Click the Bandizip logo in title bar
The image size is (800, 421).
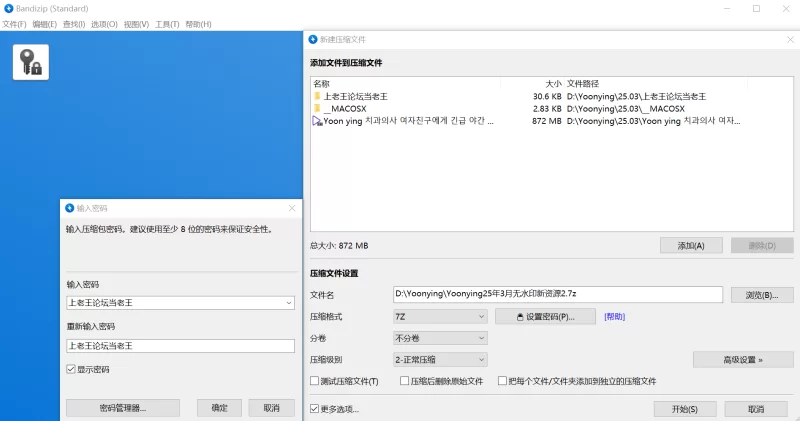coord(8,8)
